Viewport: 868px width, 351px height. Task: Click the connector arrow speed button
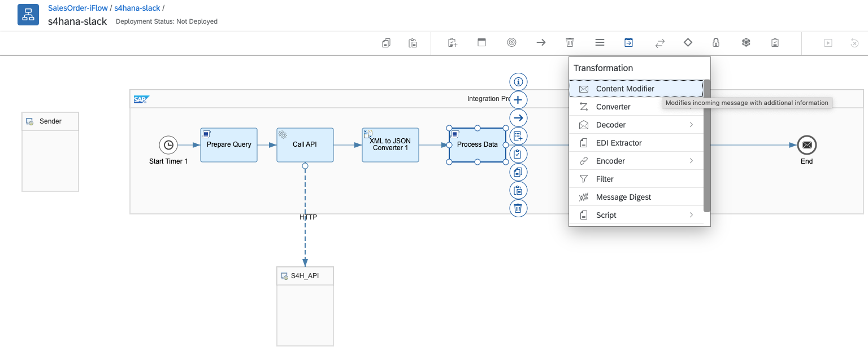(518, 118)
